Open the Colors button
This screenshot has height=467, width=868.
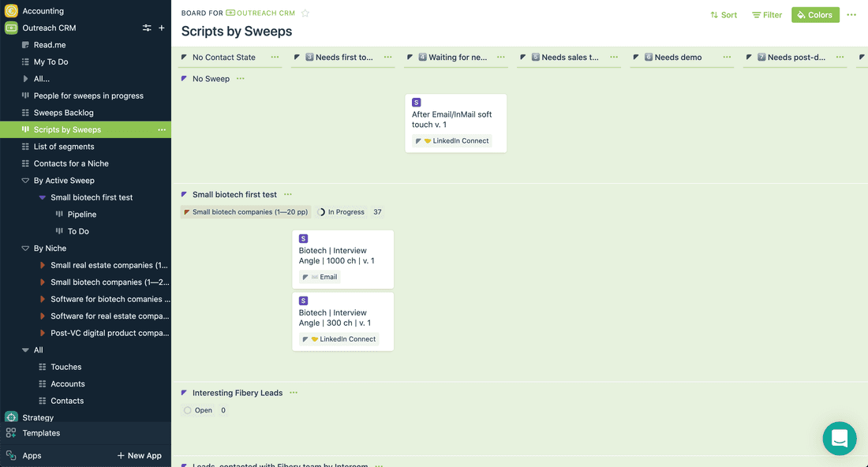(x=815, y=14)
